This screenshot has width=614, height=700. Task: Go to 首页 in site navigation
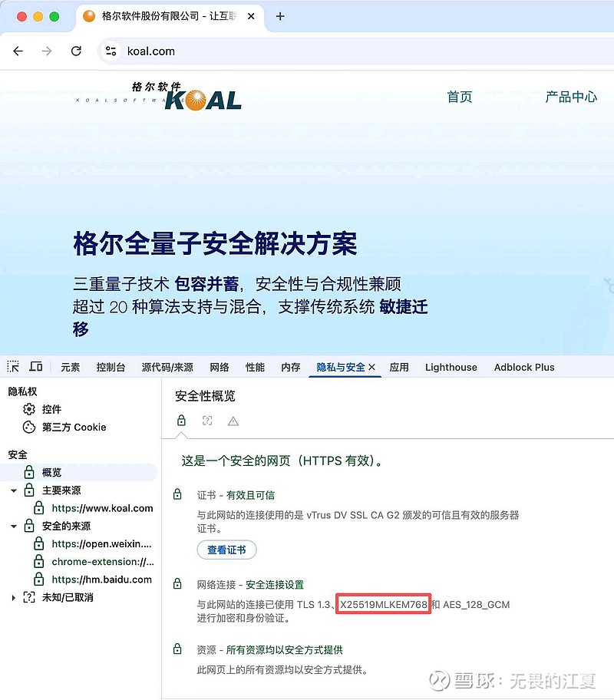coord(460,97)
